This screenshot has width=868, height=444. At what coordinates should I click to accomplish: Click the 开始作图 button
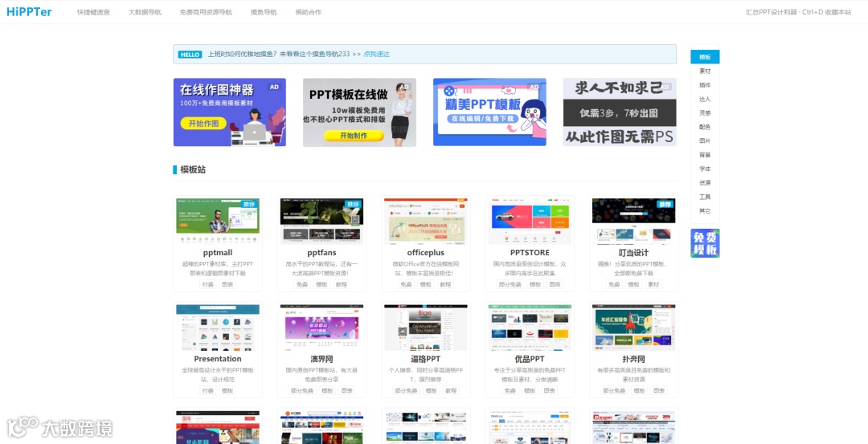203,124
